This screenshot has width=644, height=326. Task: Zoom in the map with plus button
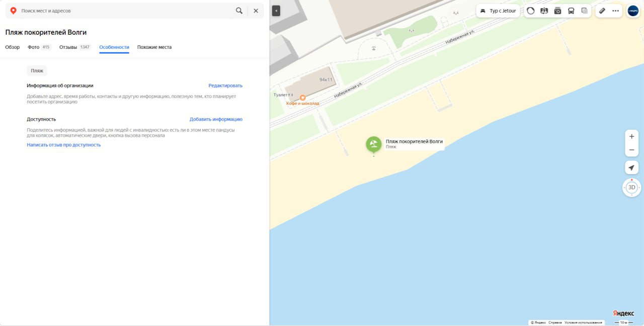(x=631, y=136)
